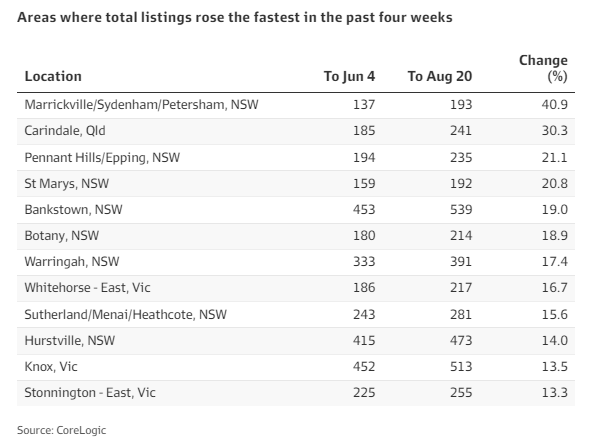
Task: Click the To Aug 20 column header
Action: pyautogui.click(x=440, y=76)
